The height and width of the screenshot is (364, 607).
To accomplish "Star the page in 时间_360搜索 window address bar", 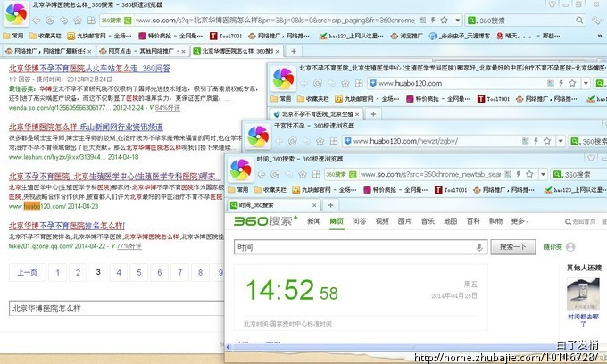I will tap(529, 174).
